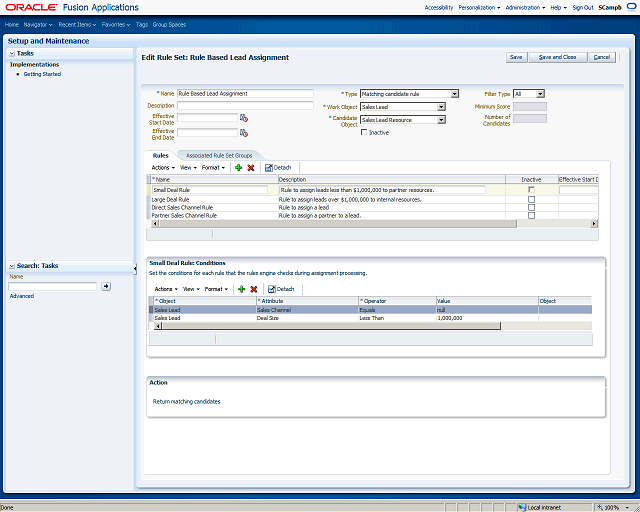
Task: Open the Favorites dropdown
Action: click(116, 24)
